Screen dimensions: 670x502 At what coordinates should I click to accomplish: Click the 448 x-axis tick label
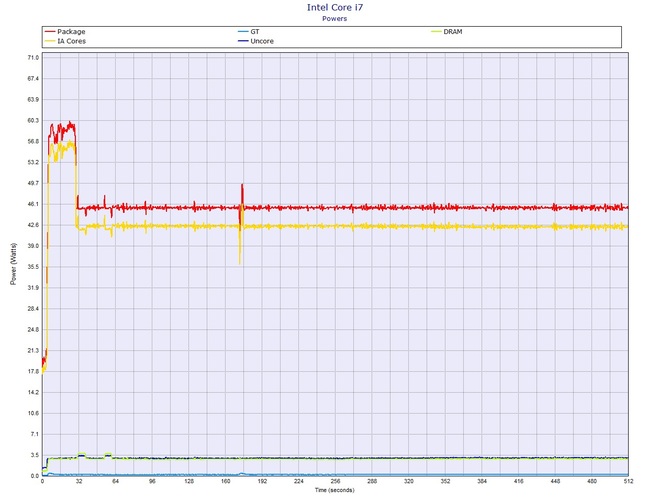[x=555, y=481]
